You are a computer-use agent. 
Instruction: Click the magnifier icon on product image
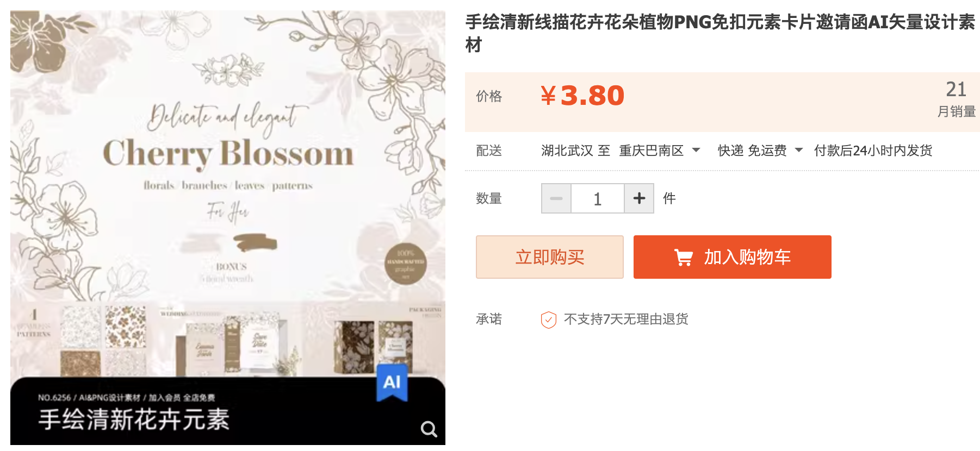(x=429, y=429)
